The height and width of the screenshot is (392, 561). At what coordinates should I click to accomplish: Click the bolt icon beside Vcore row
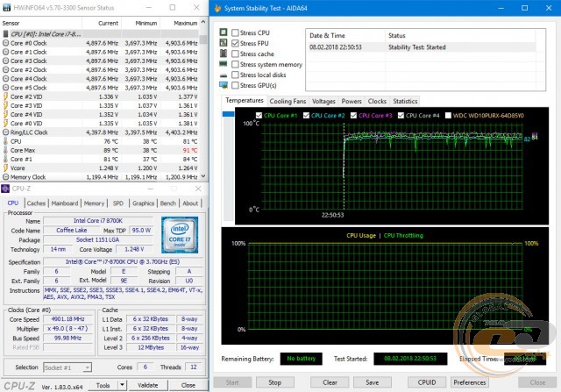click(6, 167)
